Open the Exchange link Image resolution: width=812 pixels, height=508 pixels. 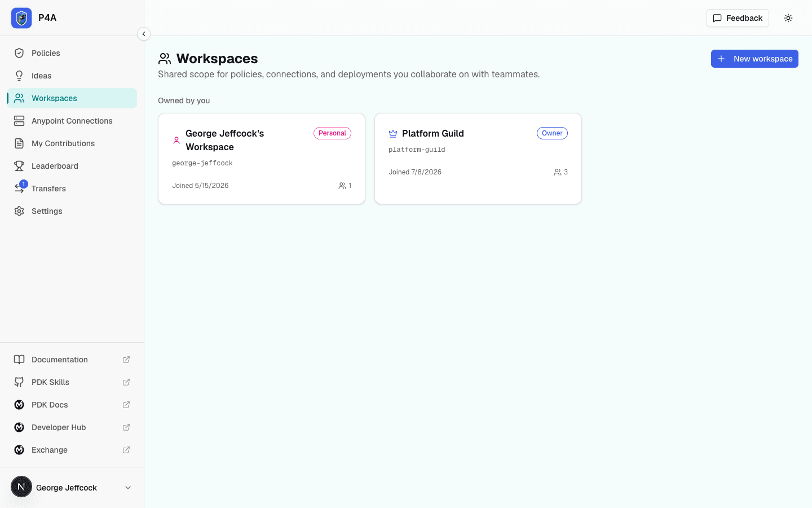[x=72, y=450]
